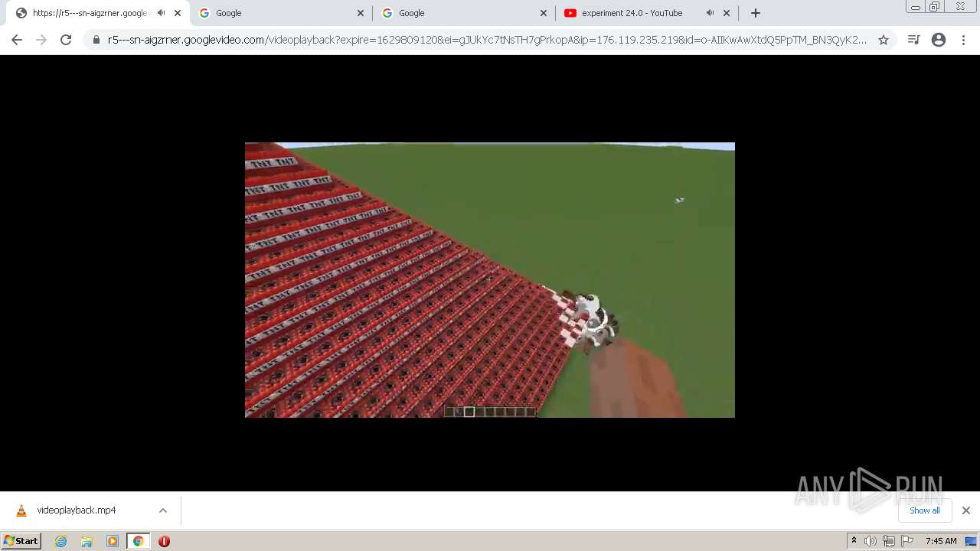Open the clock showing 7:45 AM
This screenshot has height=551, width=980.
tap(941, 541)
